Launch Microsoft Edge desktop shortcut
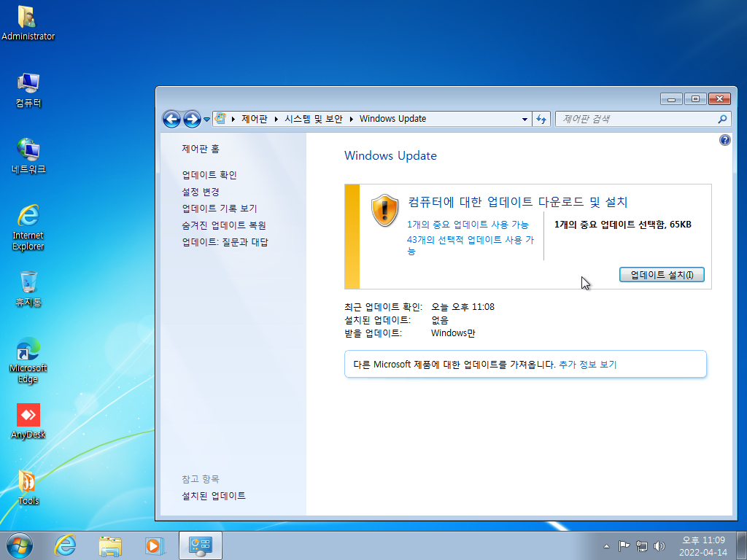Viewport: 747px width, 560px height. click(x=28, y=360)
